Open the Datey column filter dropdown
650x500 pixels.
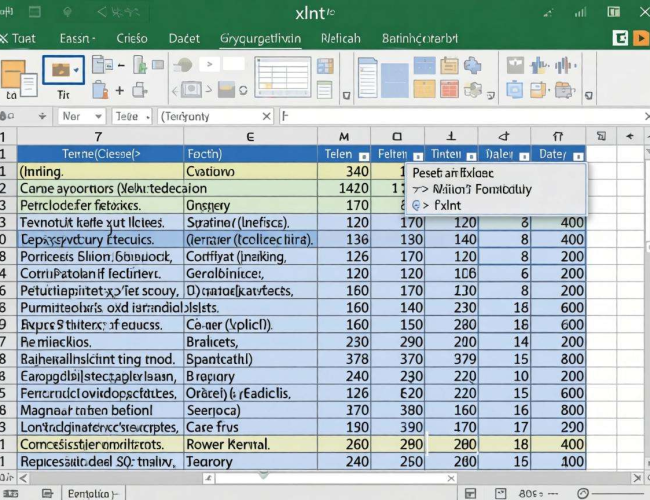point(578,156)
